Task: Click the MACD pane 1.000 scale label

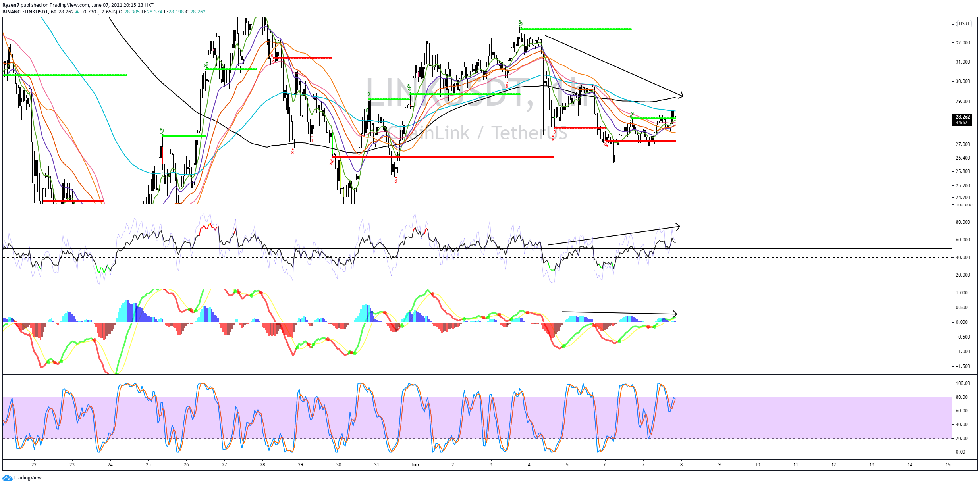Action: click(x=961, y=293)
